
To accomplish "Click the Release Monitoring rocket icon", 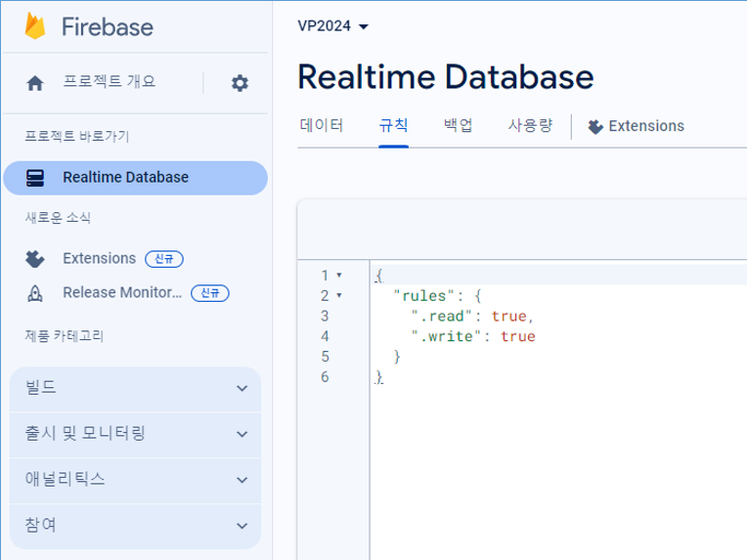I will coord(35,293).
